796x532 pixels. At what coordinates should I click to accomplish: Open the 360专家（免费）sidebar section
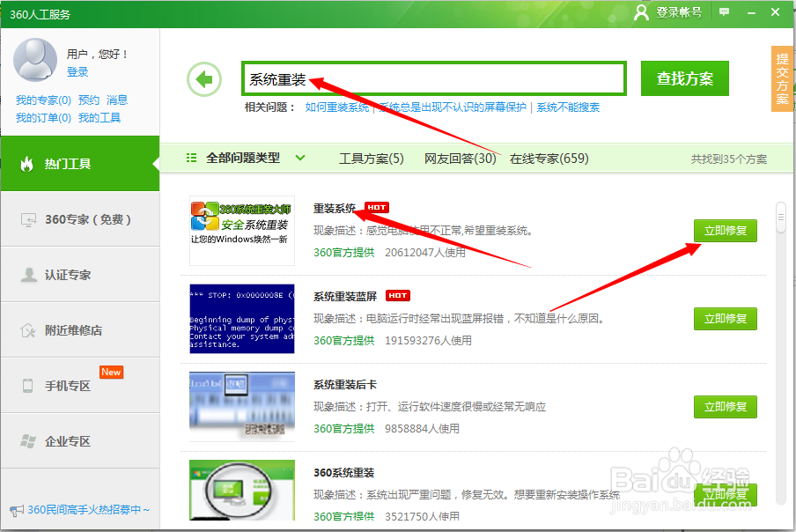tap(80, 219)
